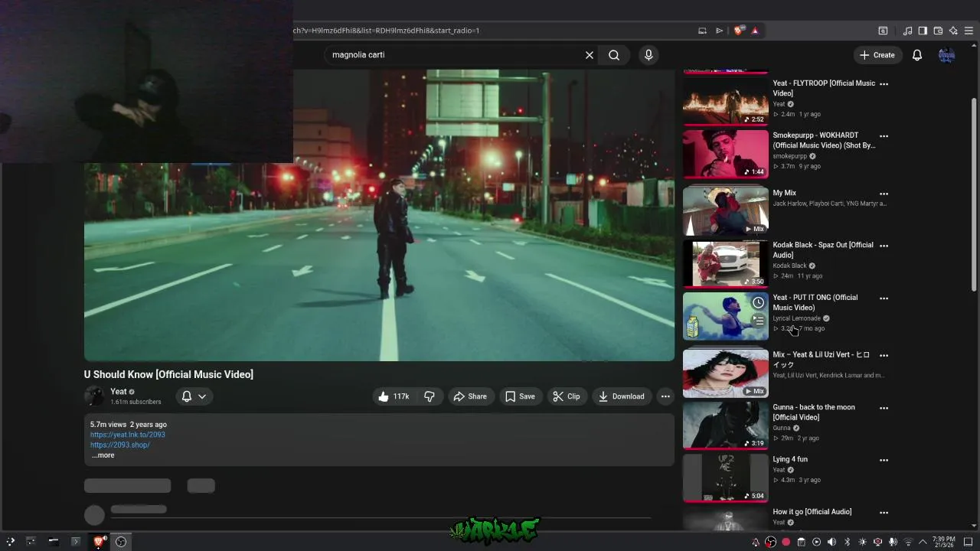Toggle the channel subscription notification bell
This screenshot has width=980, height=551.
(187, 396)
